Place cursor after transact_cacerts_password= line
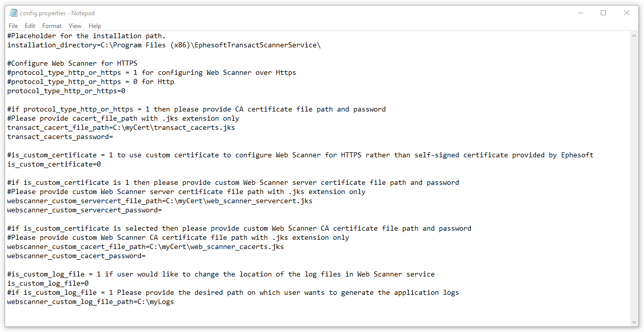 coord(114,137)
